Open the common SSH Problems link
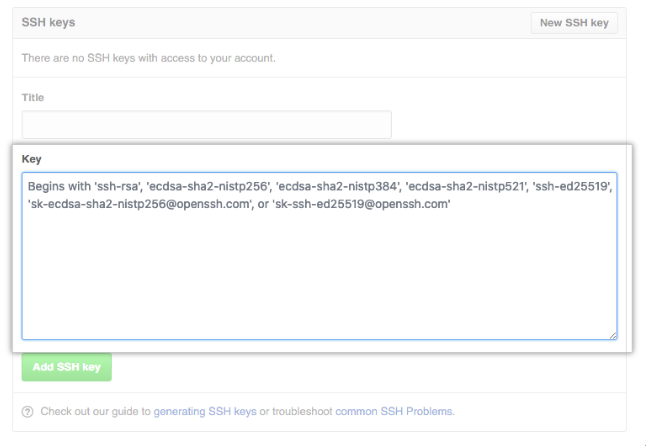This screenshot has width=646, height=446. (395, 411)
